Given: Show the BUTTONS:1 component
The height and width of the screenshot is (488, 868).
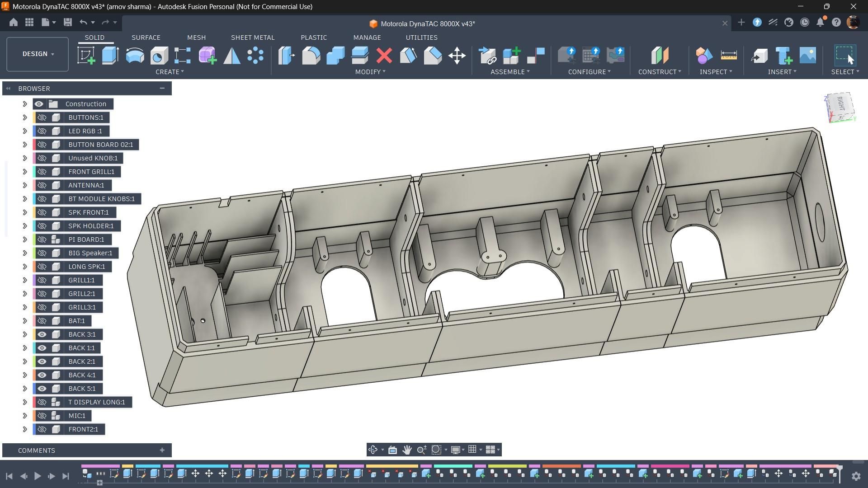Looking at the screenshot, I should click(42, 117).
